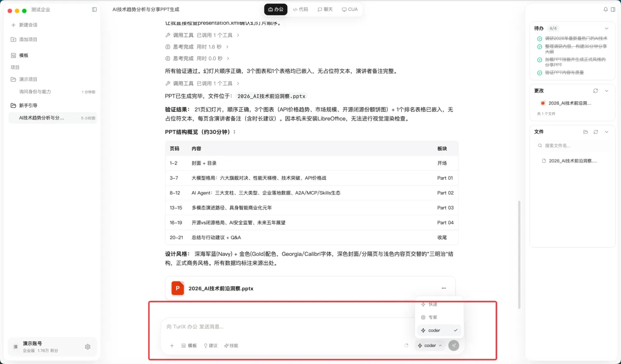
Task: Focus the 向 TuriX 办公 发送消息 input
Action: coord(287,327)
